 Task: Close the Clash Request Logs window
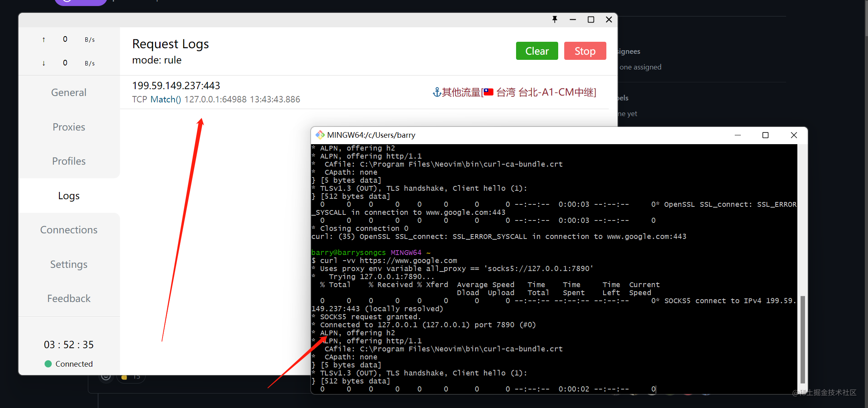tap(609, 19)
